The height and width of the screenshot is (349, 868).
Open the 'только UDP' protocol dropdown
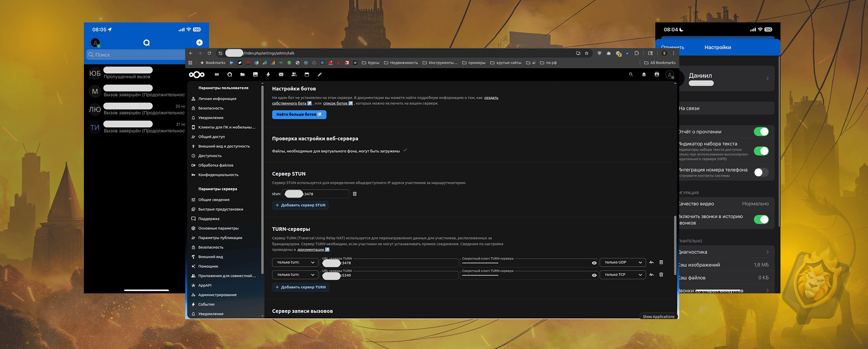tap(623, 263)
